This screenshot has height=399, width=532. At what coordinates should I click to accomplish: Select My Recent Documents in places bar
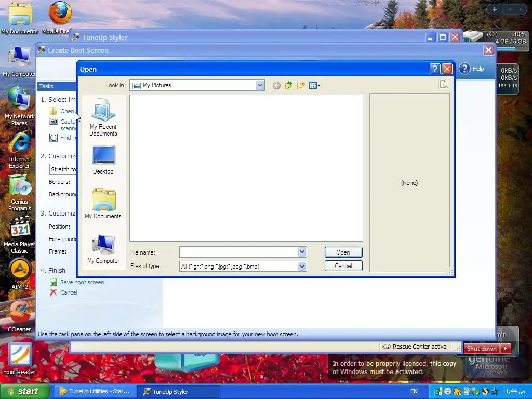point(103,117)
